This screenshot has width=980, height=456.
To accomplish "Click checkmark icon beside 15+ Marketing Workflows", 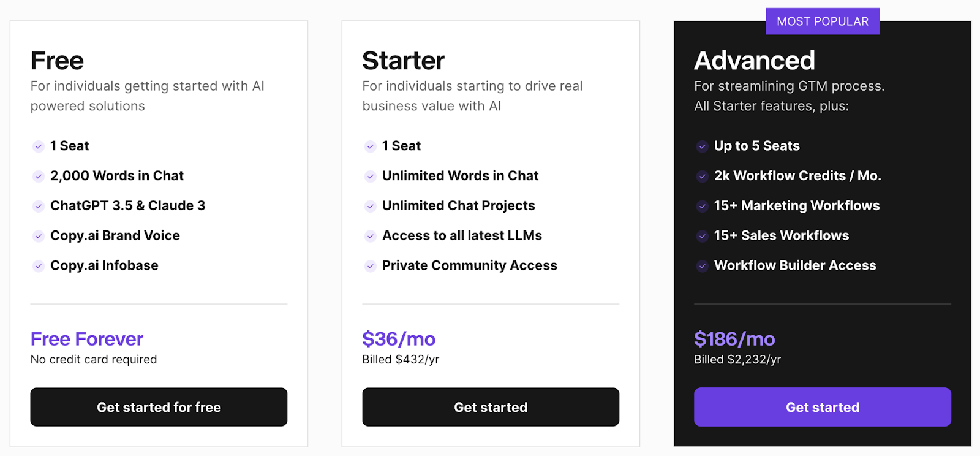I will [x=703, y=207].
